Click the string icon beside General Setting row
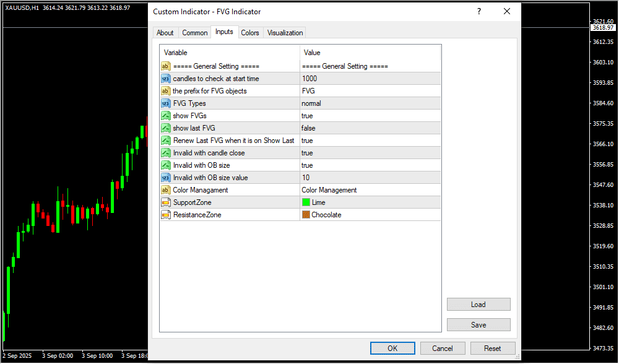 [x=165, y=66]
